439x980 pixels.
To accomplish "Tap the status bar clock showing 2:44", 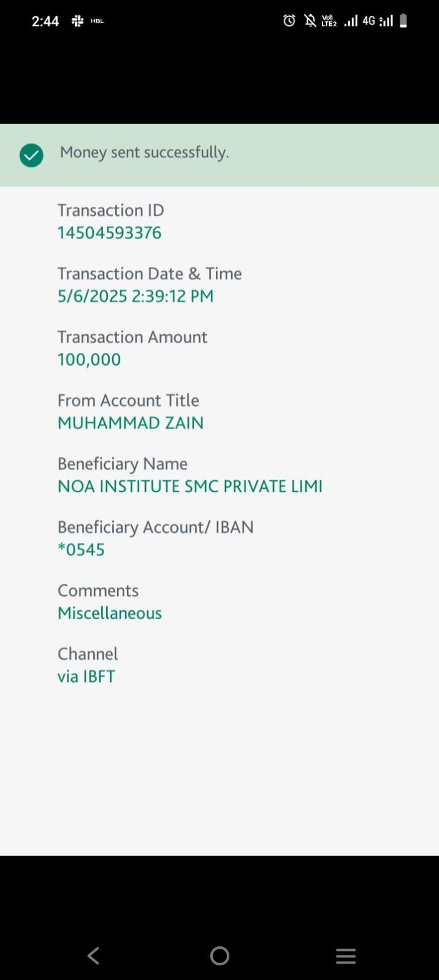I will (x=45, y=21).
